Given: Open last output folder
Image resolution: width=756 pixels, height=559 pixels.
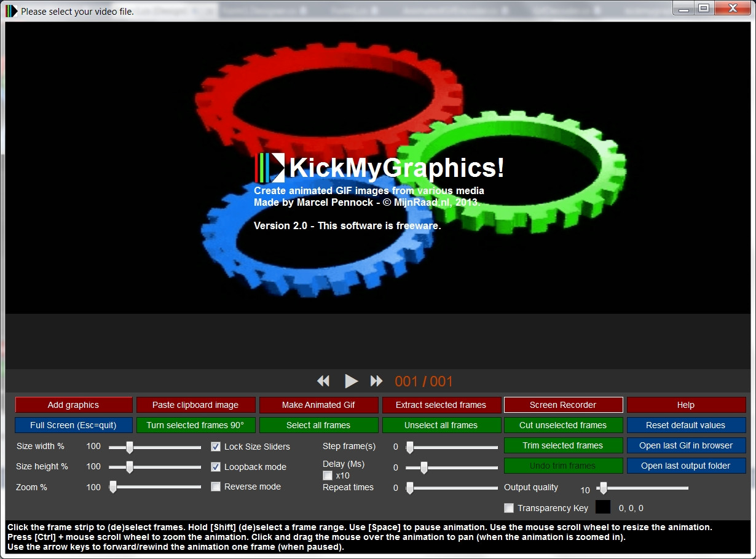Looking at the screenshot, I should 686,466.
